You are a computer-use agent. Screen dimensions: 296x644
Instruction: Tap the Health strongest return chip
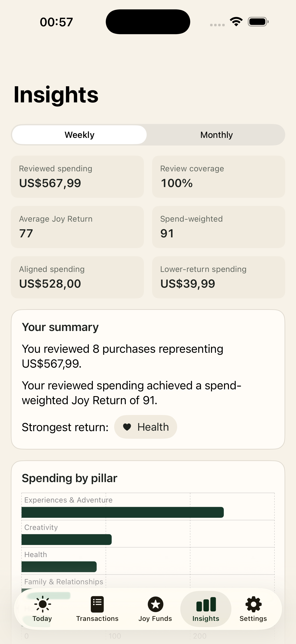tap(146, 427)
